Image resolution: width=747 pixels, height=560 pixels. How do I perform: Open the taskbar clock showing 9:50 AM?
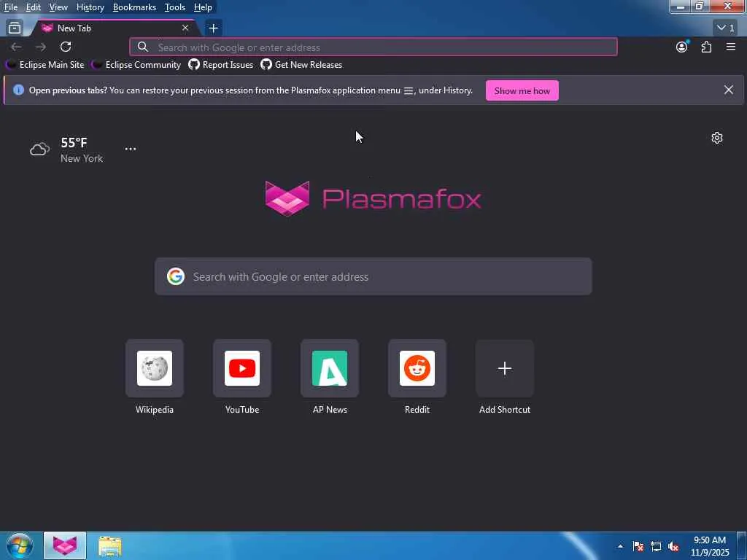coord(710,546)
